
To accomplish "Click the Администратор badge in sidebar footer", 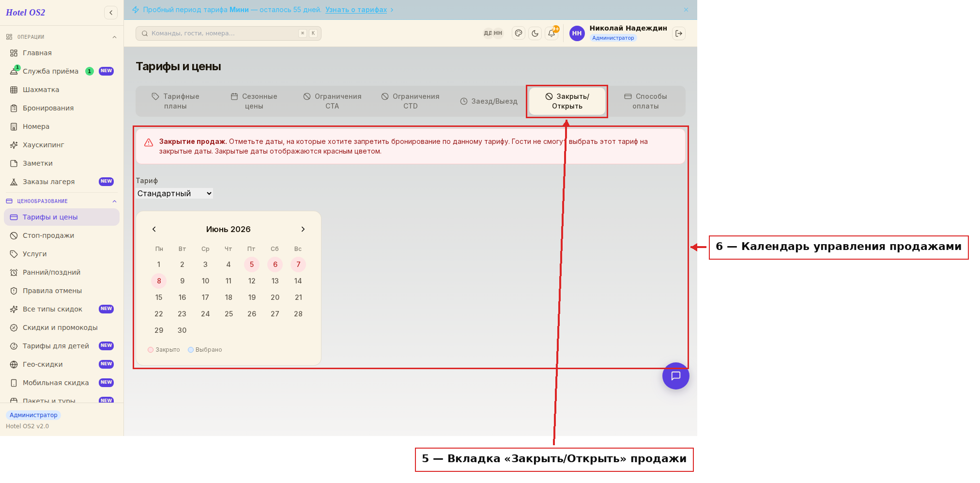I will point(33,415).
